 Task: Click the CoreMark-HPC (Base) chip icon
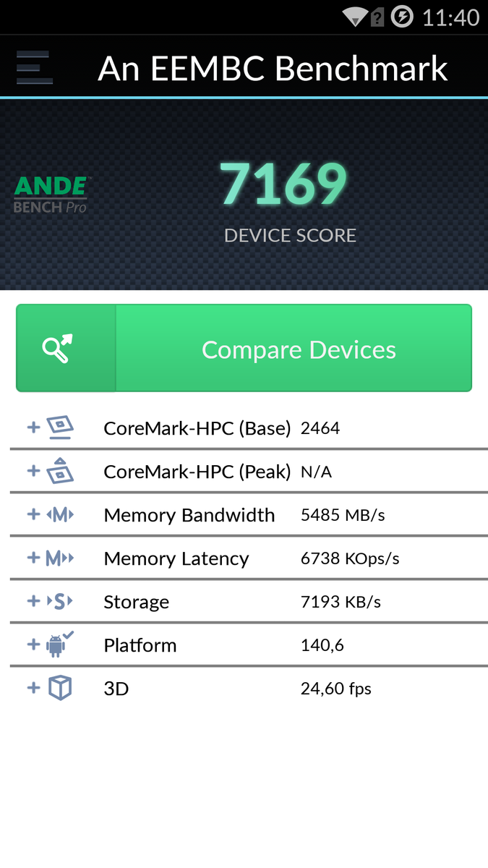[60, 427]
